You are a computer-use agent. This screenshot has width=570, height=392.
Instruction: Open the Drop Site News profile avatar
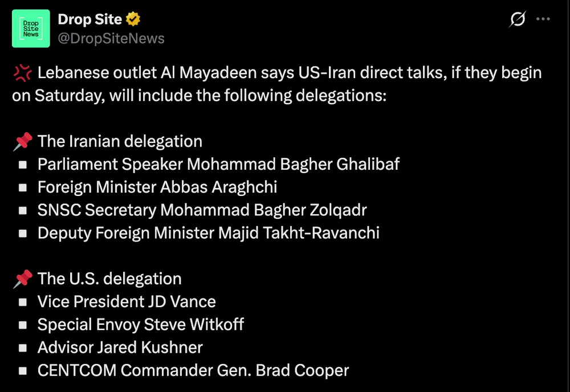pos(31,28)
